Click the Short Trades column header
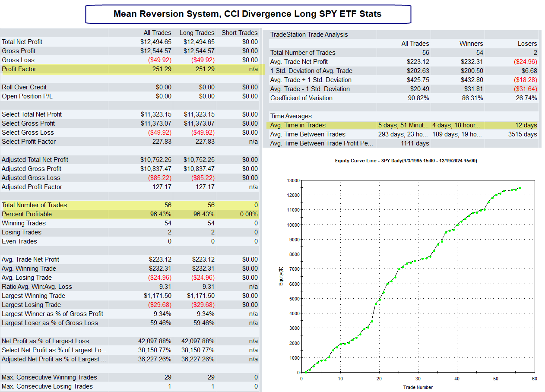Image resolution: width=545 pixels, height=392 pixels. (239, 33)
